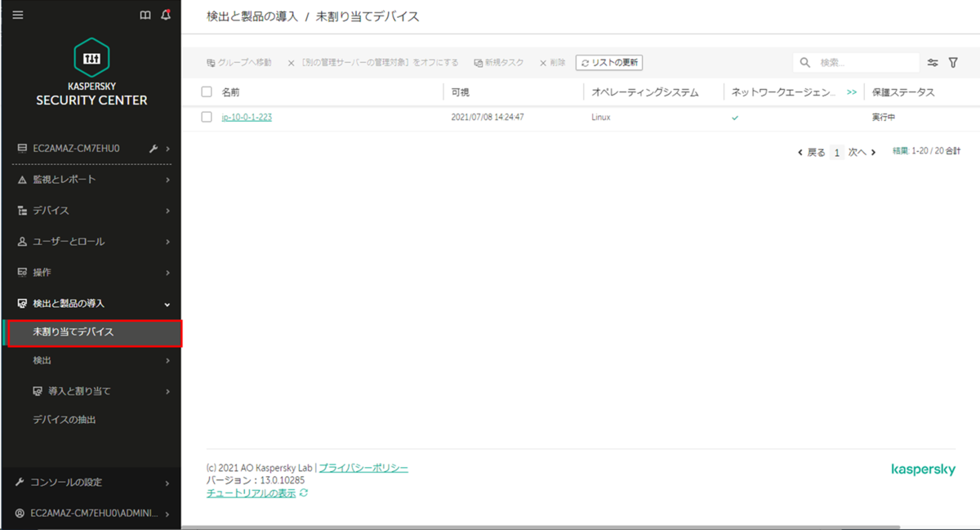Click 新規タスク toolbar button
Viewport: 980px width, 530px height.
(x=498, y=63)
